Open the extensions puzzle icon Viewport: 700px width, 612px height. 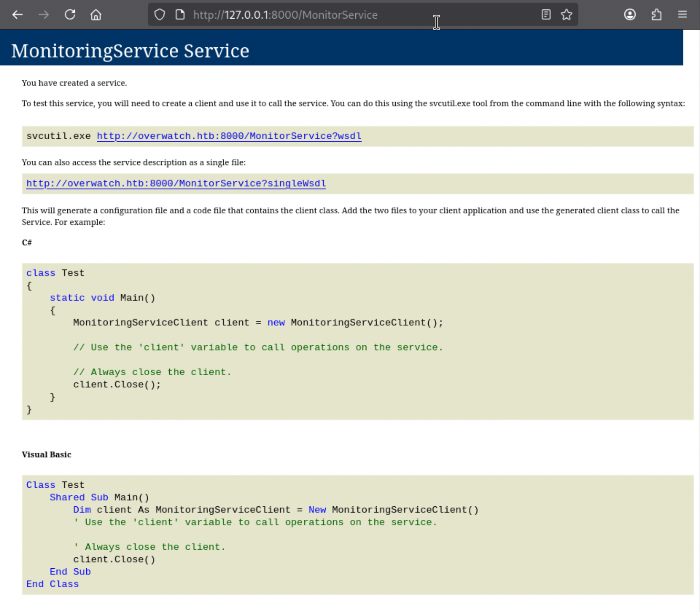[x=656, y=15]
